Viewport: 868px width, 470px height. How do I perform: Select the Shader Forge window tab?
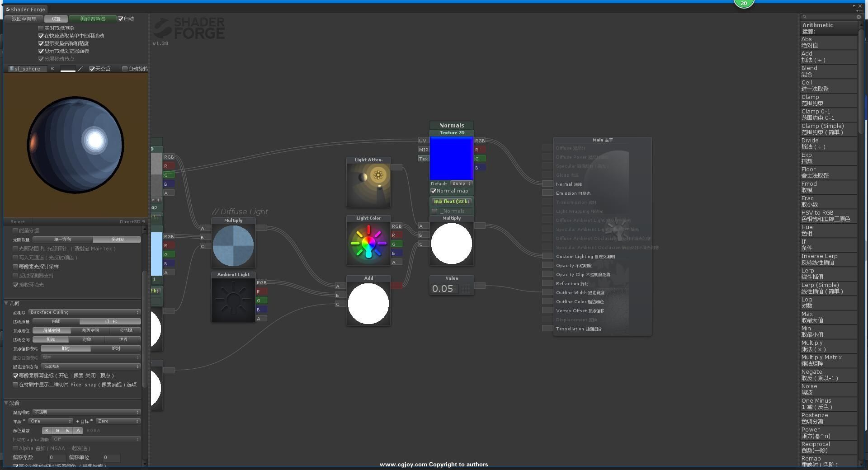pos(25,9)
